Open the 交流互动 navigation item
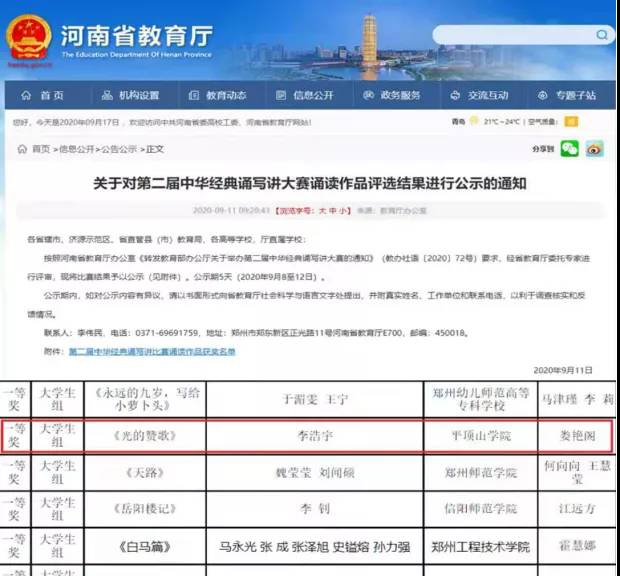The width and height of the screenshot is (620, 576). tap(479, 95)
